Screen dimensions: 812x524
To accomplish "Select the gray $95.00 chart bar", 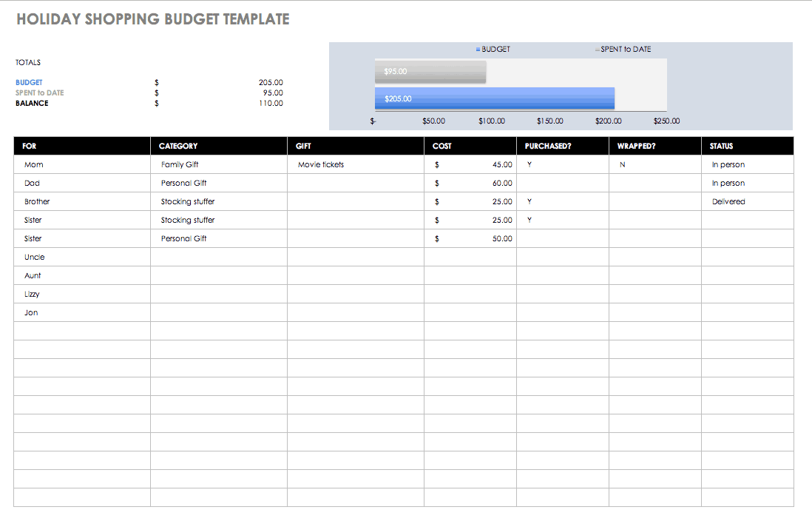I will click(430, 72).
